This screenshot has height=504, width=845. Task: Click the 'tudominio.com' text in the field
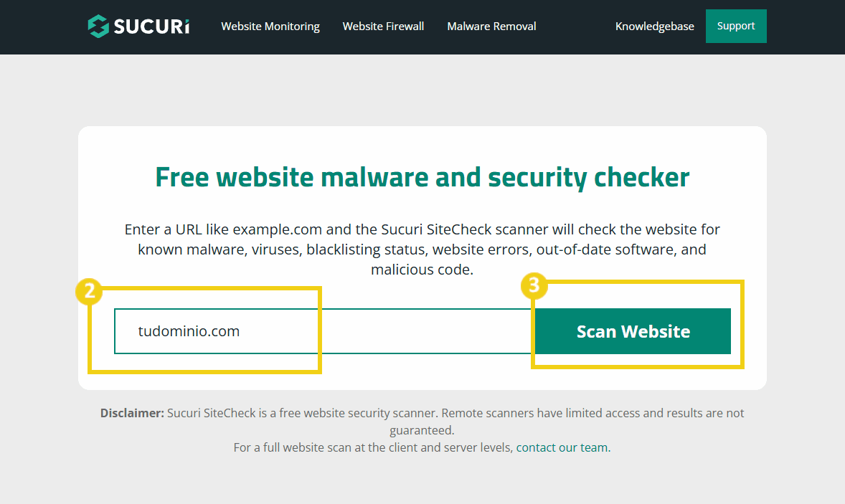(189, 331)
